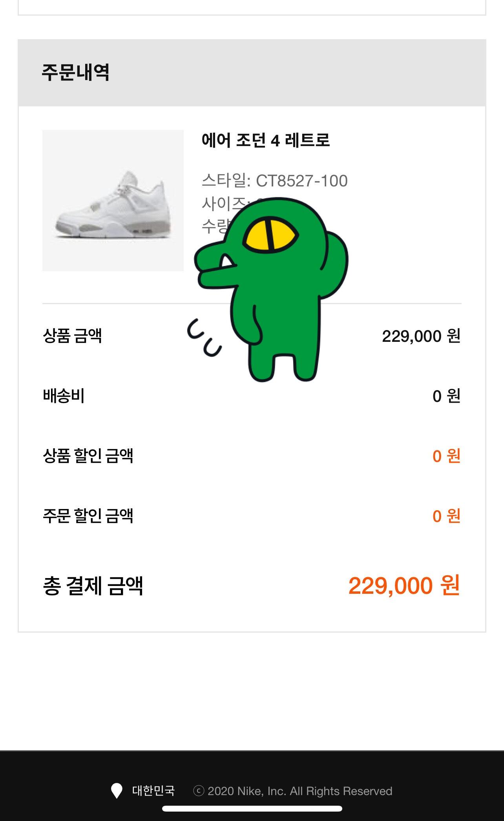Click the white location pin icon
Image resolution: width=504 pixels, height=821 pixels.
[x=117, y=791]
